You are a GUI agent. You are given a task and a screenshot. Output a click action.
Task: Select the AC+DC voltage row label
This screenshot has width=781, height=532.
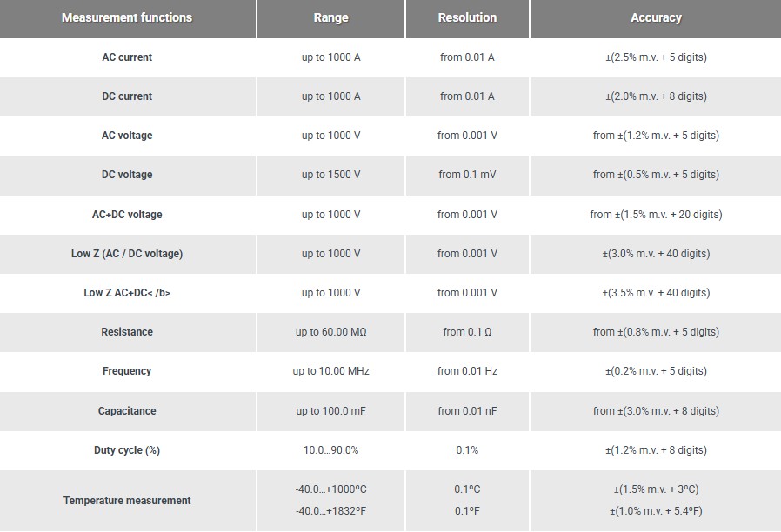pos(127,215)
